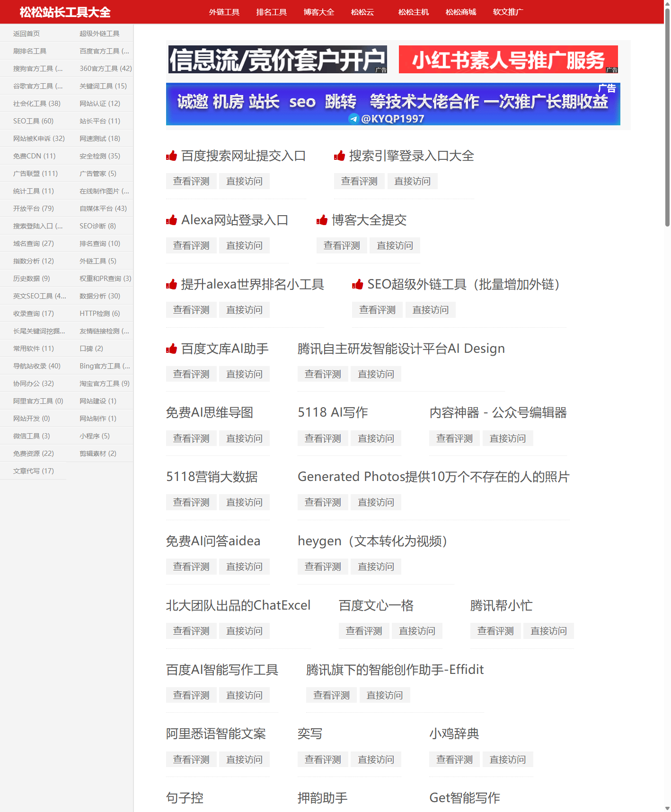This screenshot has height=812, width=671.
Task: Open 松松商城 in top navigation
Action: [461, 12]
